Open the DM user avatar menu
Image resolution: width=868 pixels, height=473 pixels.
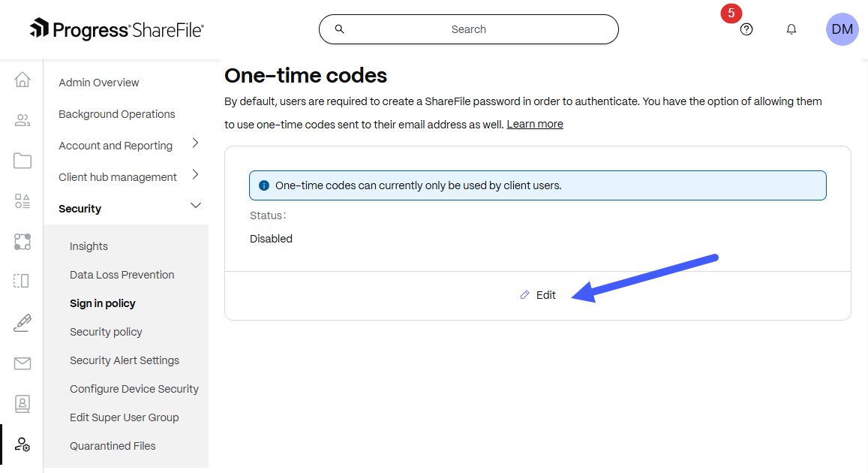[842, 29]
